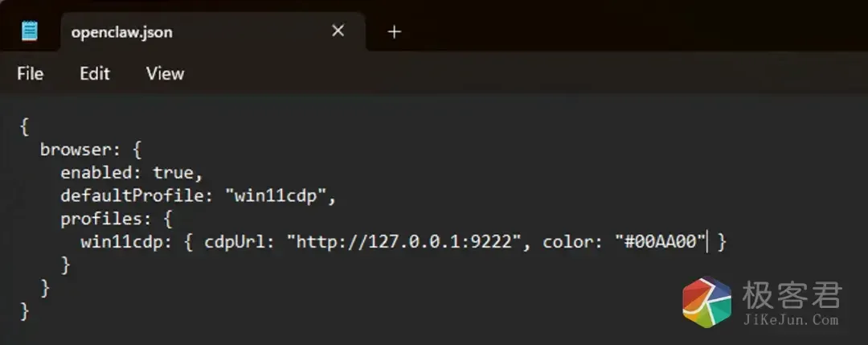
Task: Click the colorful JiKeJun hexagon logo
Action: pos(706,304)
